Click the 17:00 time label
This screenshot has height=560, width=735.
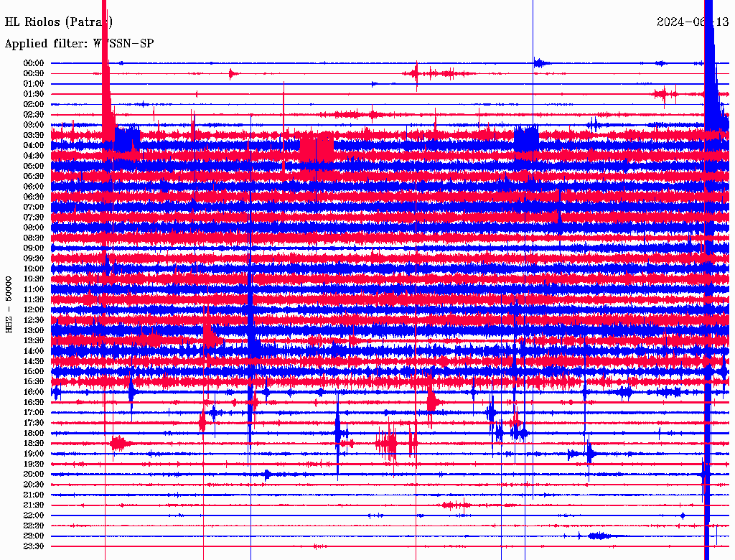(34, 412)
